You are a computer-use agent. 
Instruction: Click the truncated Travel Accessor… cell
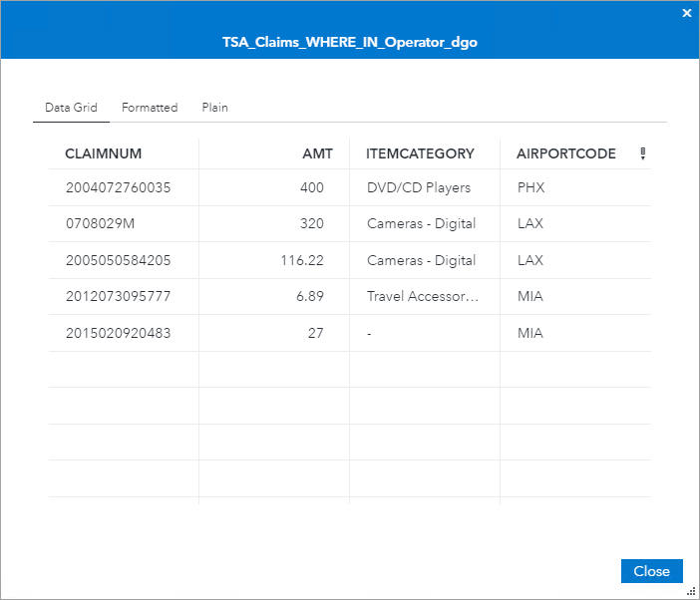pyautogui.click(x=425, y=296)
